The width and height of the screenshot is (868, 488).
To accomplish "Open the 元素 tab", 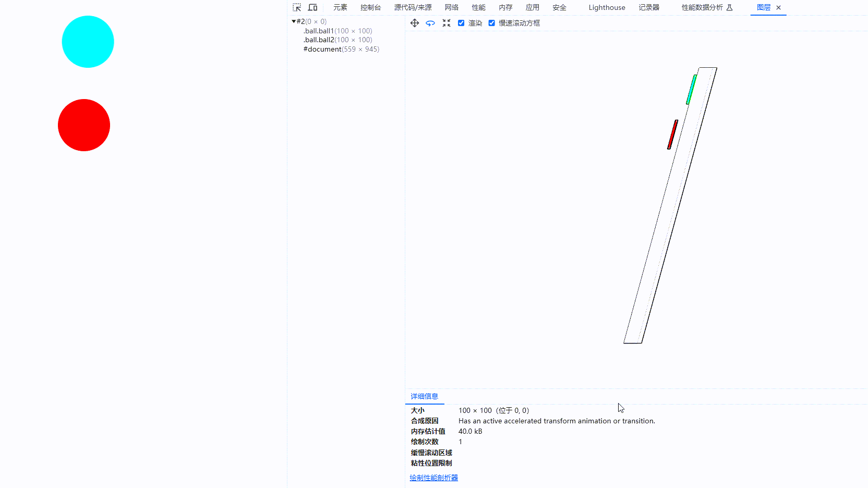I will (x=340, y=7).
